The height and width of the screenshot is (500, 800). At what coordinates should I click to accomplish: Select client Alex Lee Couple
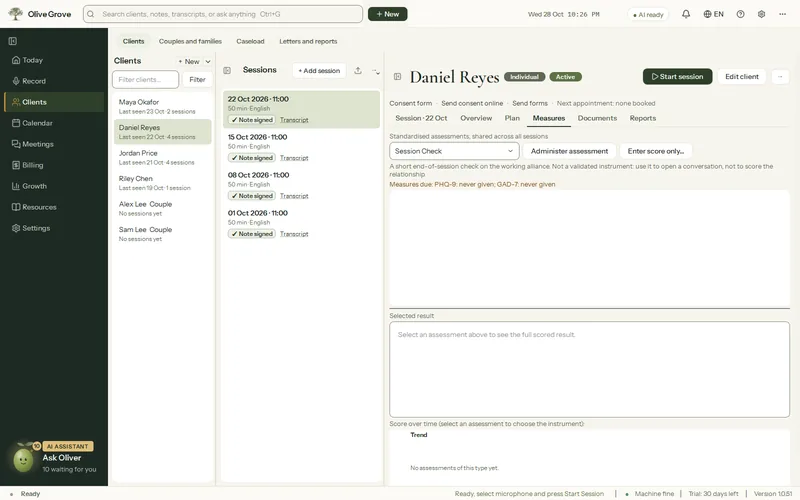pos(162,208)
